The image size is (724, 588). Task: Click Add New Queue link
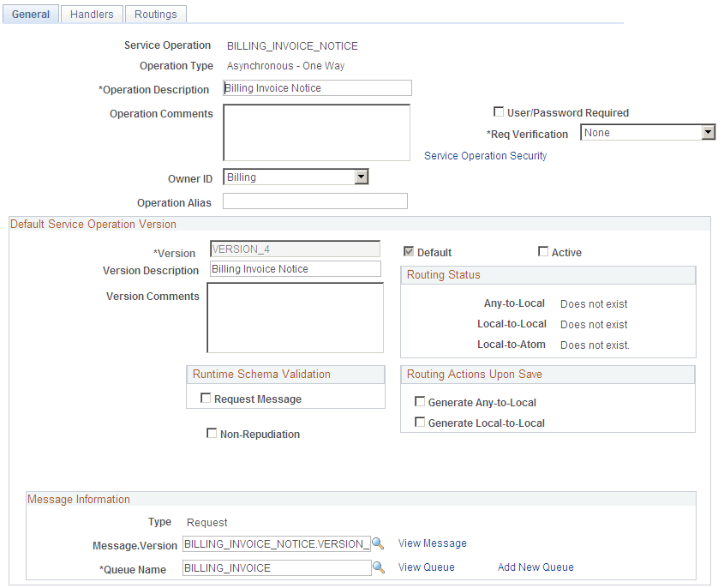(535, 567)
